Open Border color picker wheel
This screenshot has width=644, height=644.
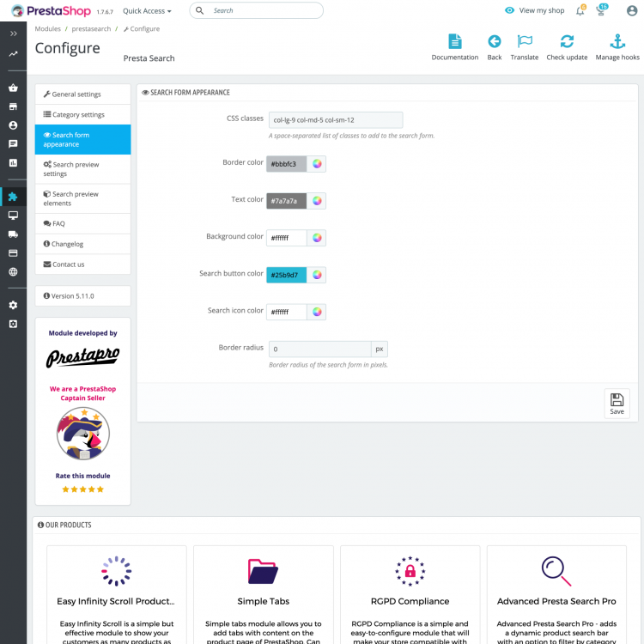click(317, 164)
